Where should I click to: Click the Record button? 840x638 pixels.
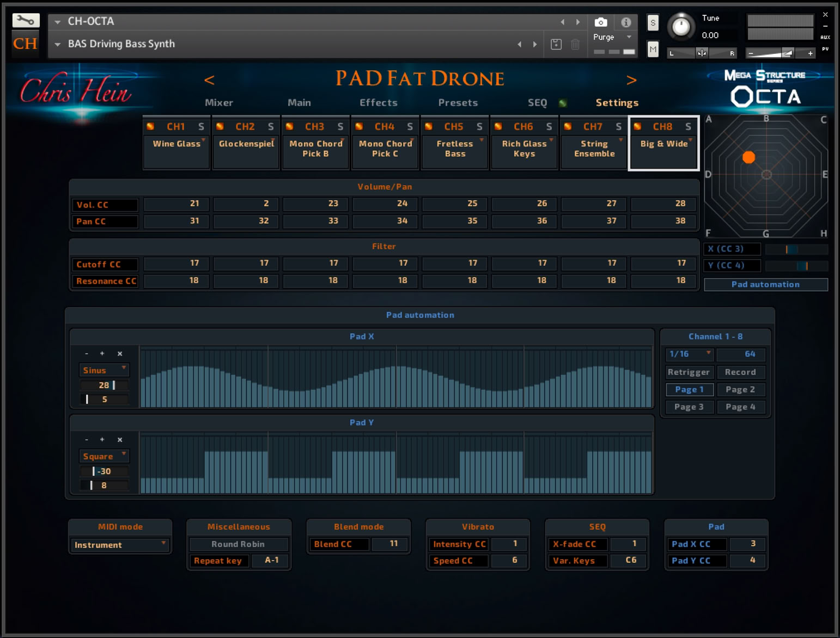[x=740, y=372]
